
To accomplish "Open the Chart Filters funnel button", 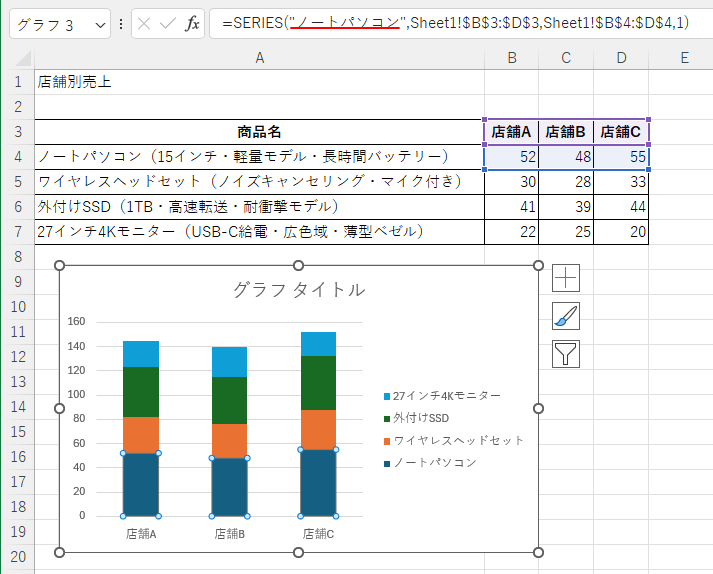I will [x=566, y=353].
